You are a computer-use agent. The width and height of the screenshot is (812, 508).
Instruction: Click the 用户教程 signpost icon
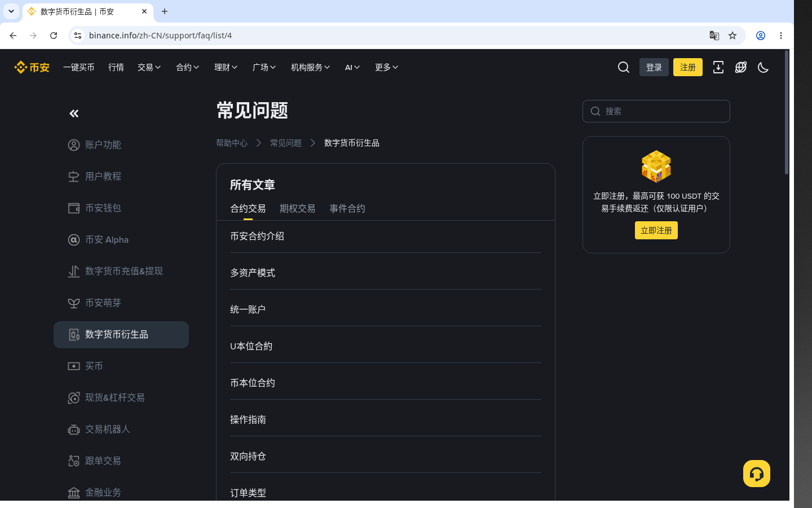[x=74, y=177]
